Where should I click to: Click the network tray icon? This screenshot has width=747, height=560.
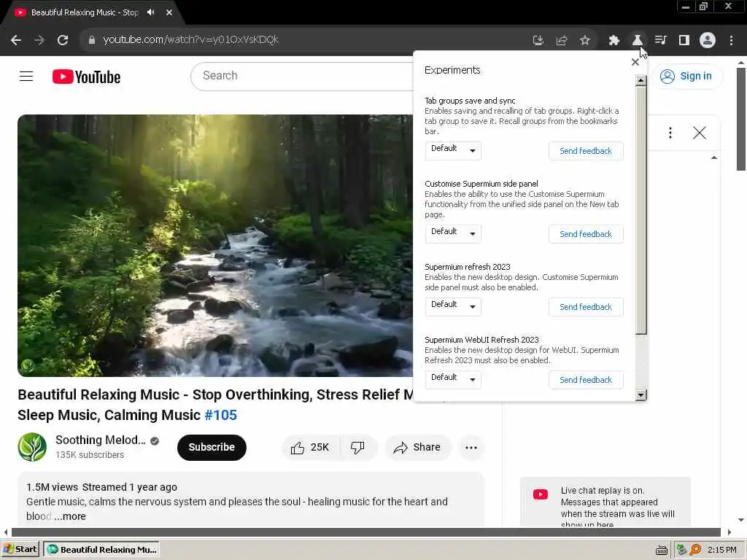(x=682, y=550)
